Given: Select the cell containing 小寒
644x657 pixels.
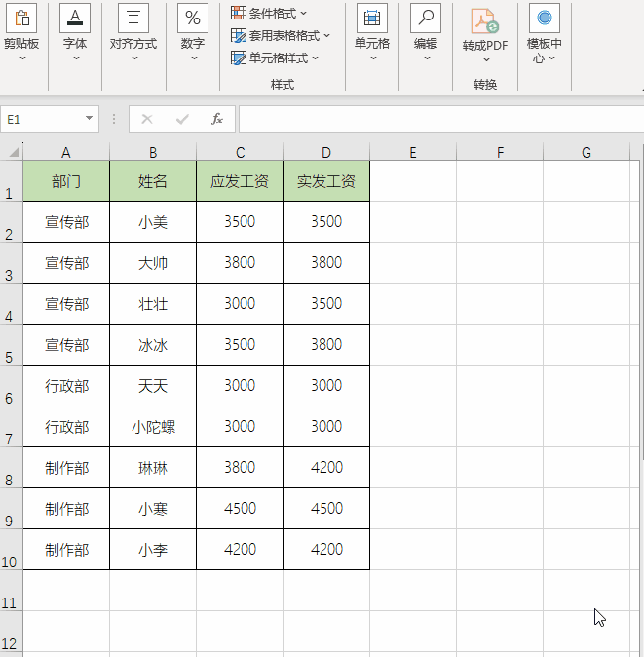Looking at the screenshot, I should tap(153, 508).
